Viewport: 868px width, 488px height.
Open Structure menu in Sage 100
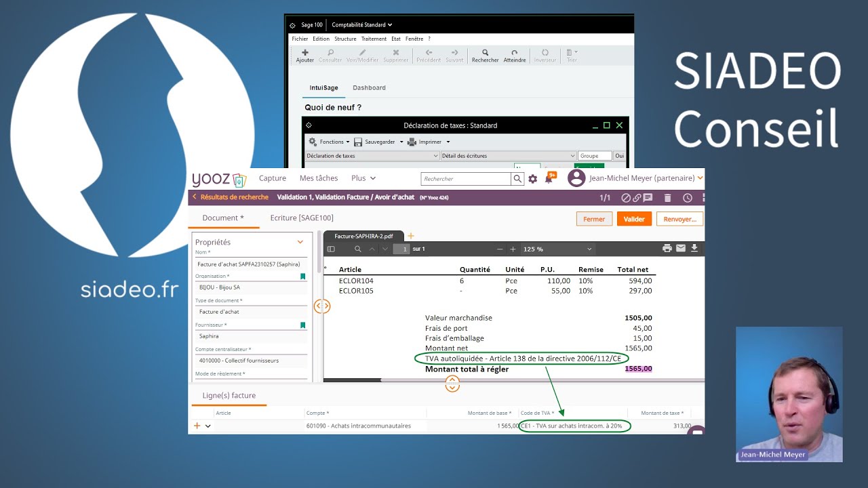coord(345,39)
